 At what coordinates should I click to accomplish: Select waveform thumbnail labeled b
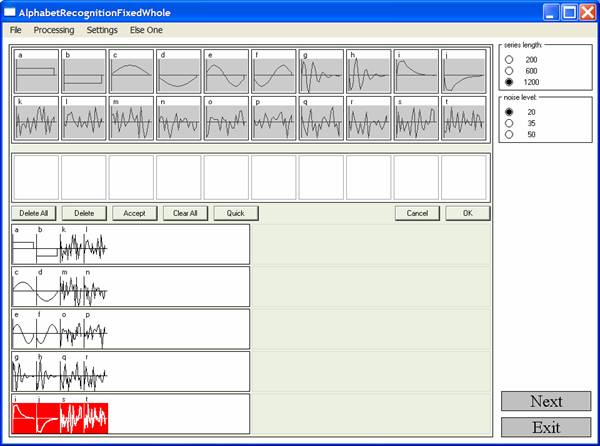pyautogui.click(x=84, y=71)
